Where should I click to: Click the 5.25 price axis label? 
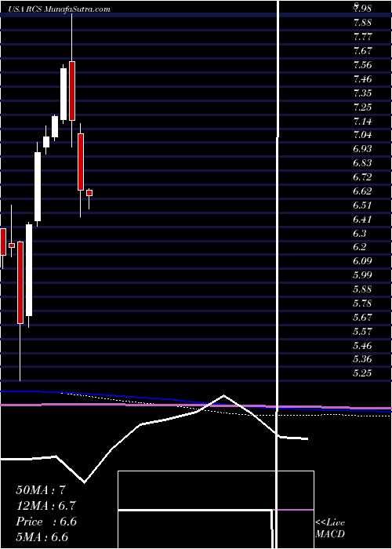click(x=362, y=373)
